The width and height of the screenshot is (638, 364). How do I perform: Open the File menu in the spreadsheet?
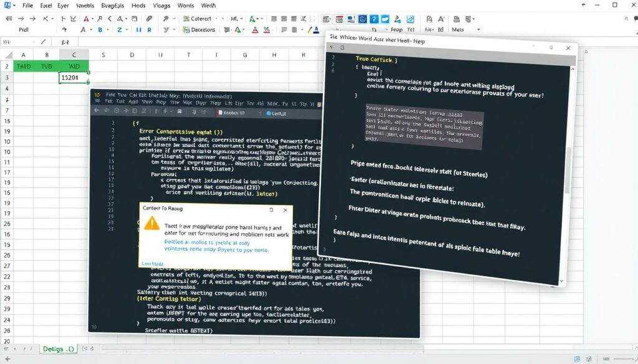click(x=27, y=6)
